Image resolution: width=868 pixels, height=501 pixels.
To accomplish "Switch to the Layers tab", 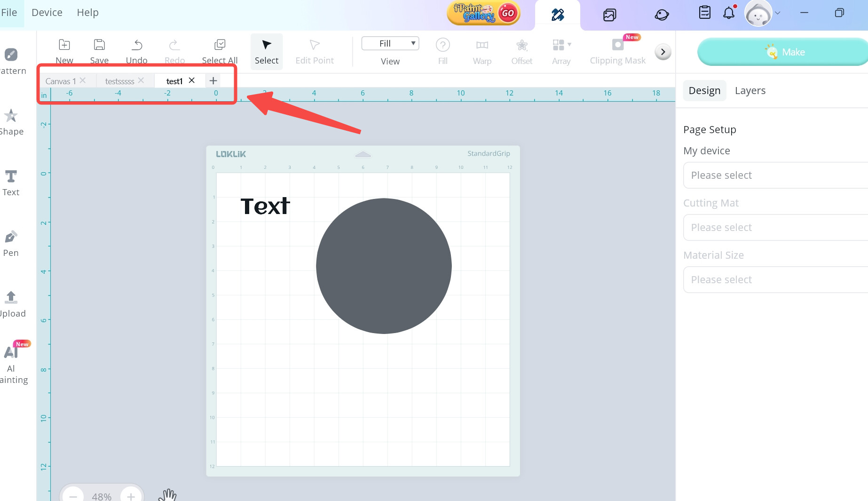I will 750,90.
